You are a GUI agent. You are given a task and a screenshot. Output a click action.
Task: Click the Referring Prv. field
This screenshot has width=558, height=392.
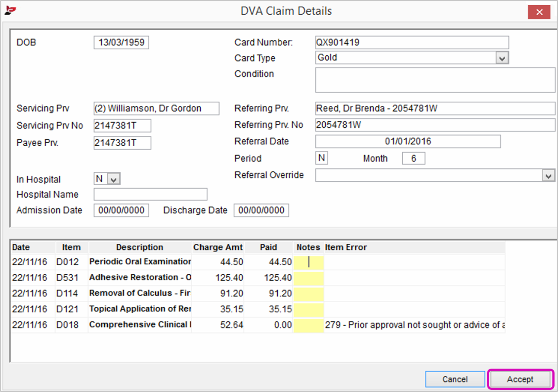coord(435,109)
